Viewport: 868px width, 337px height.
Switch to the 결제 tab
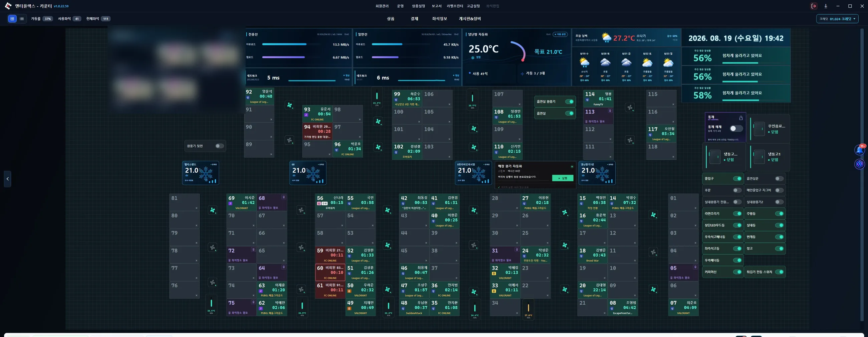[414, 19]
